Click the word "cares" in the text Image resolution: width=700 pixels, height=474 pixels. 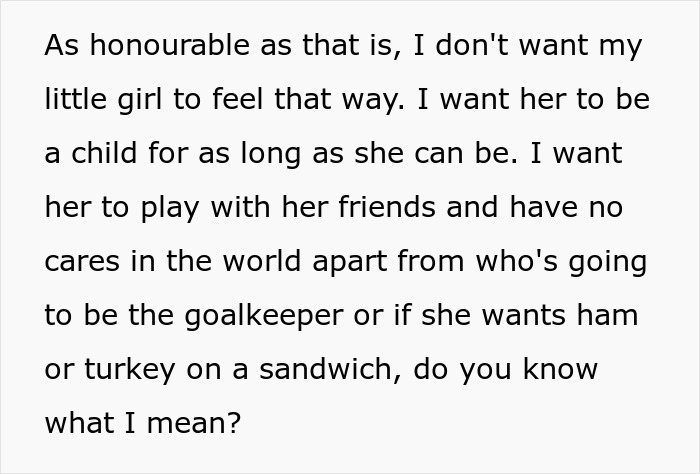coord(82,262)
